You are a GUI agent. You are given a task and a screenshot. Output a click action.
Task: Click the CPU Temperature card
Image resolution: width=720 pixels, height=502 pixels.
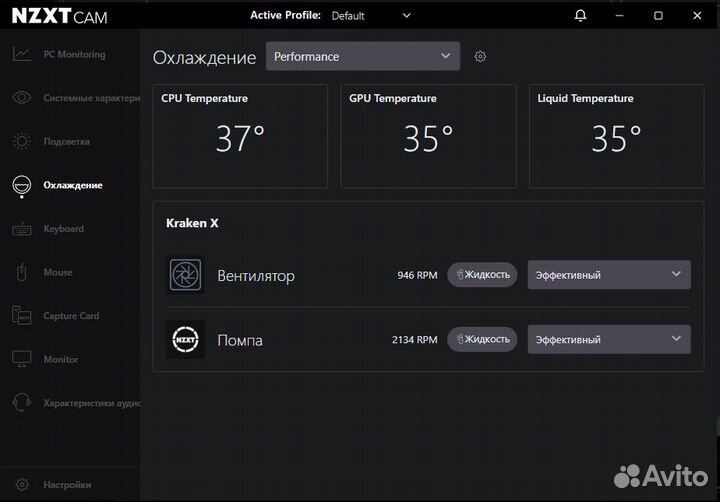tap(240, 137)
